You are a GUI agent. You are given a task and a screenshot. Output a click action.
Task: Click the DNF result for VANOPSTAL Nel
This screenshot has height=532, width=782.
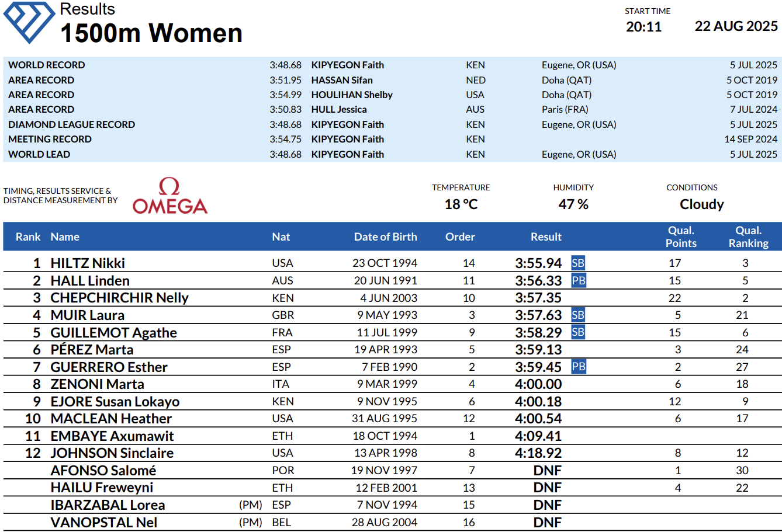[x=547, y=522]
